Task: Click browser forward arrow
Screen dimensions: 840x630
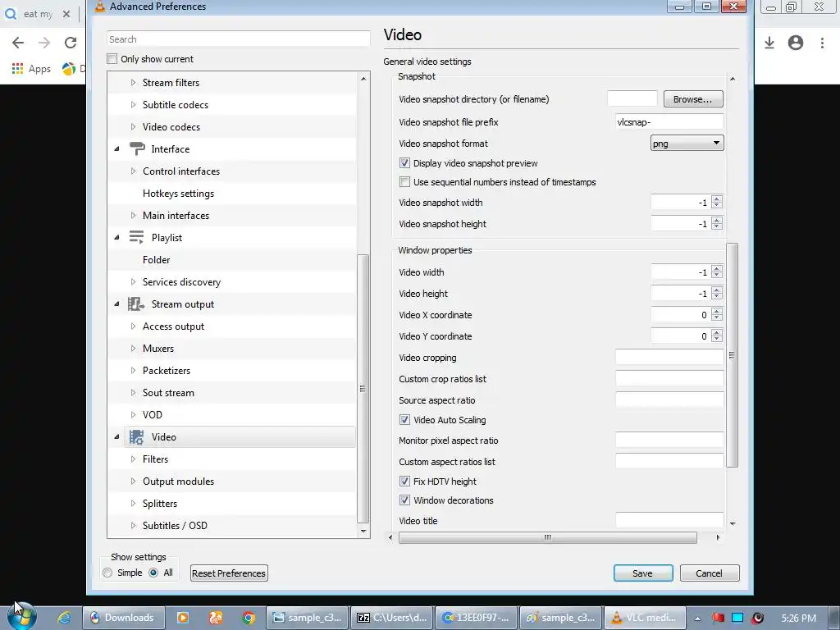Action: 44,43
